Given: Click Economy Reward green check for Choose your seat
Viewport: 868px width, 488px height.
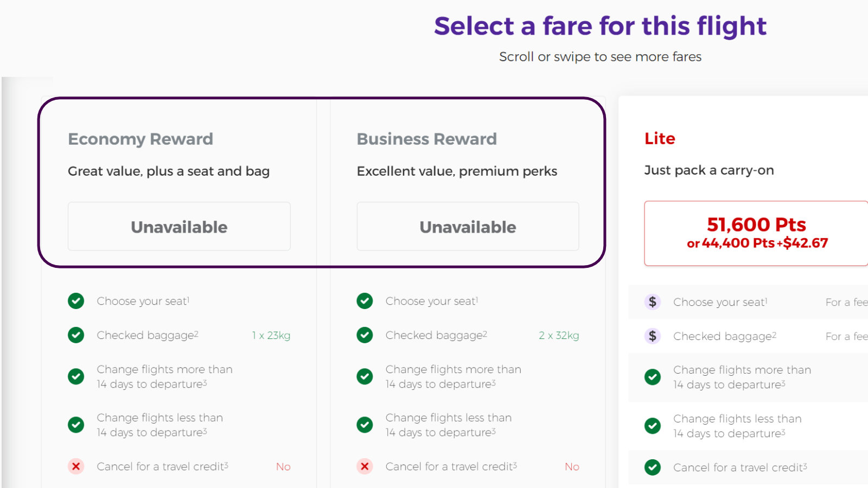Looking at the screenshot, I should [x=76, y=301].
